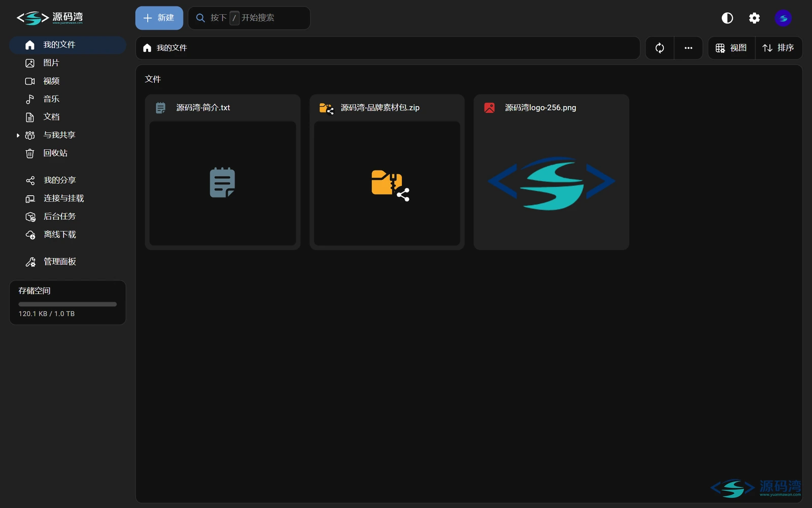Open the 图片 category

[x=67, y=63]
